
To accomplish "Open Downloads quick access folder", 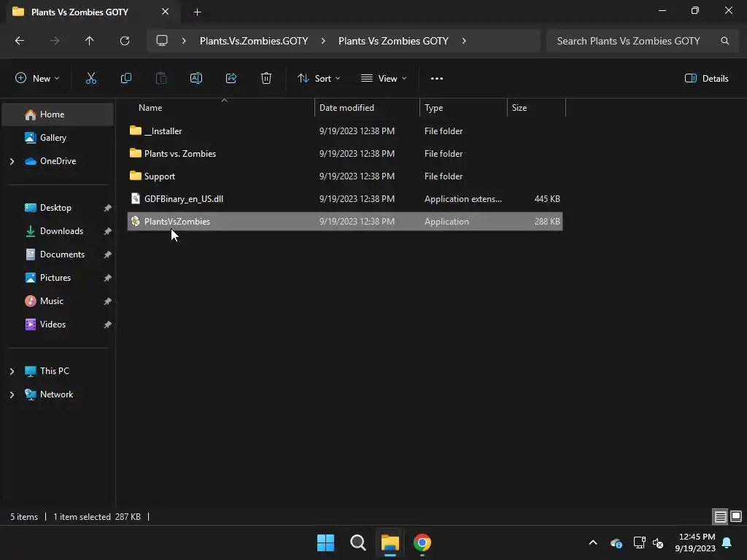I will pyautogui.click(x=58, y=231).
